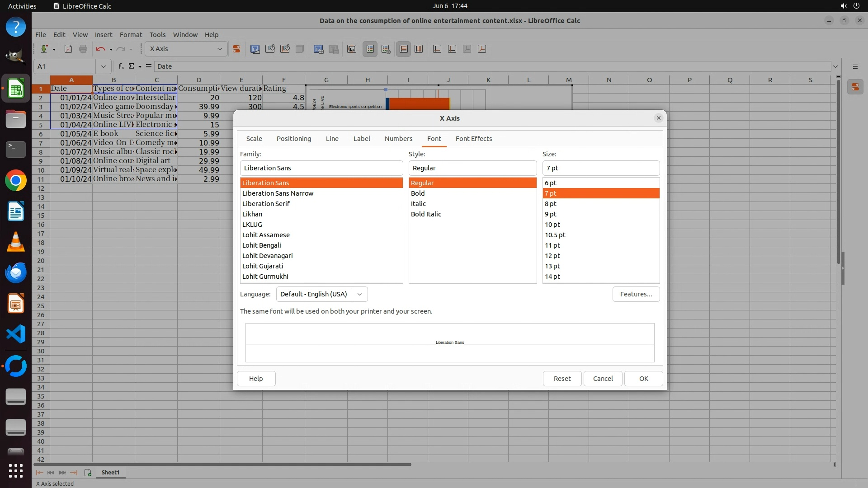Click the Sum sigma icon in formula bar

click(131, 66)
